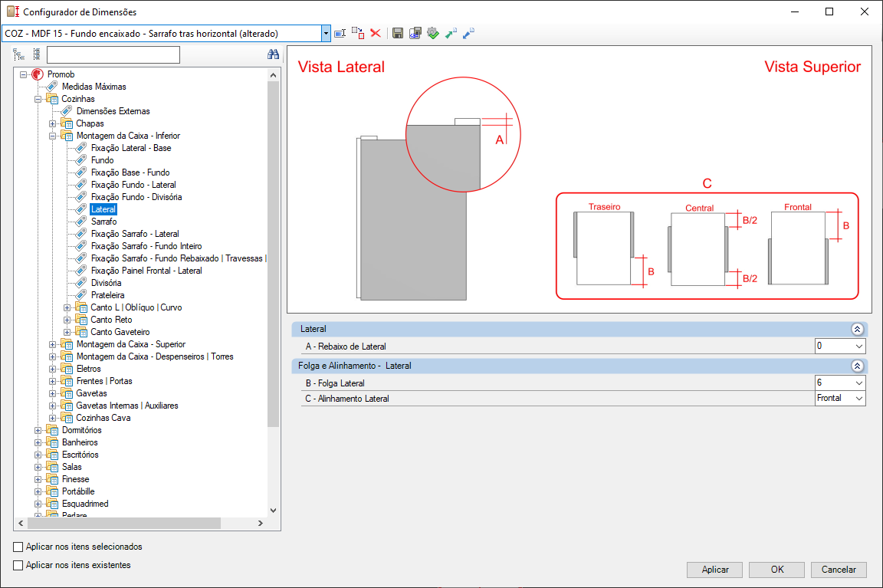Select the 'Fundo' tree item

[x=103, y=160]
